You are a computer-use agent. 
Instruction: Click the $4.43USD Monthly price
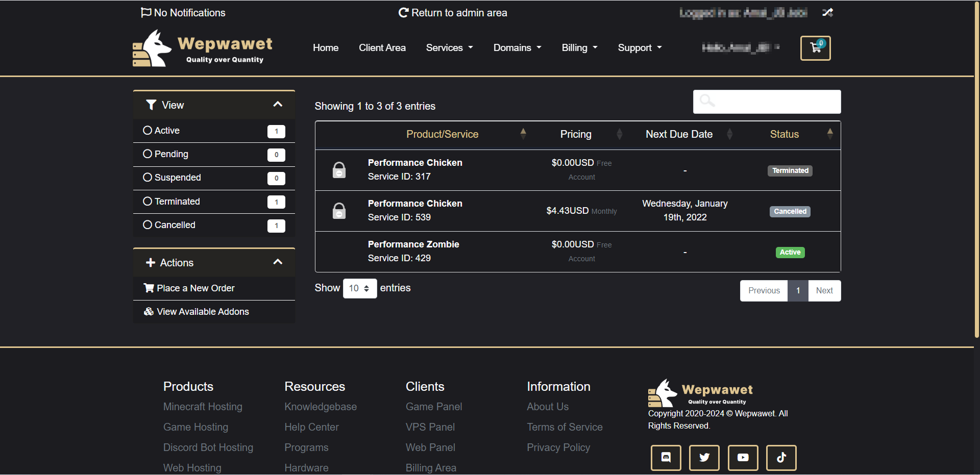pos(581,211)
